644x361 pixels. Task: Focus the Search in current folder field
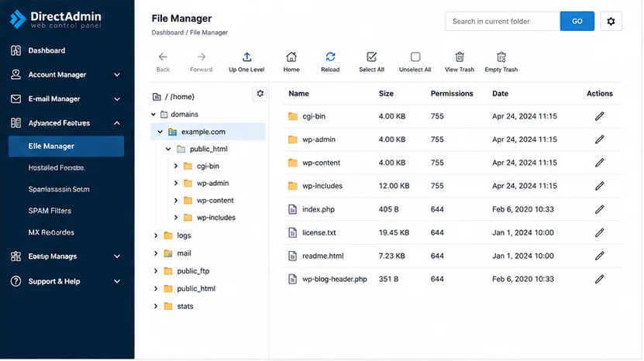point(503,21)
